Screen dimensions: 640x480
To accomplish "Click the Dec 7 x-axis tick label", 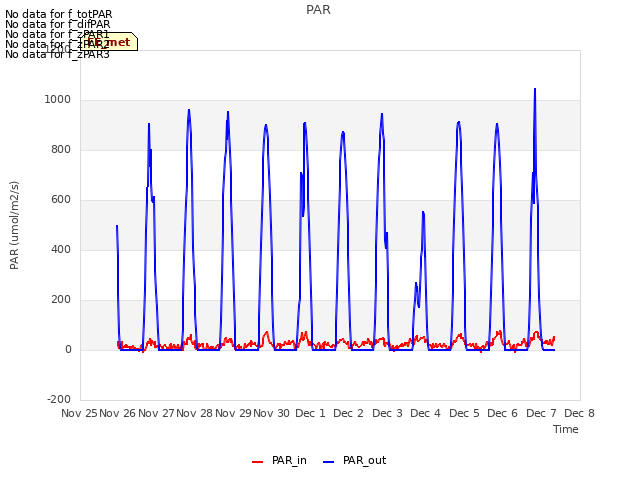I will tap(541, 413).
